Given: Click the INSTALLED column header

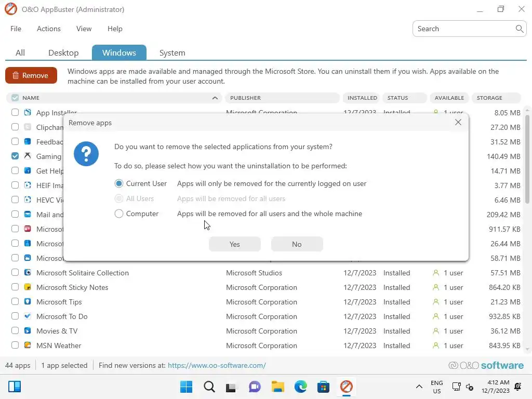Looking at the screenshot, I should pyautogui.click(x=362, y=98).
